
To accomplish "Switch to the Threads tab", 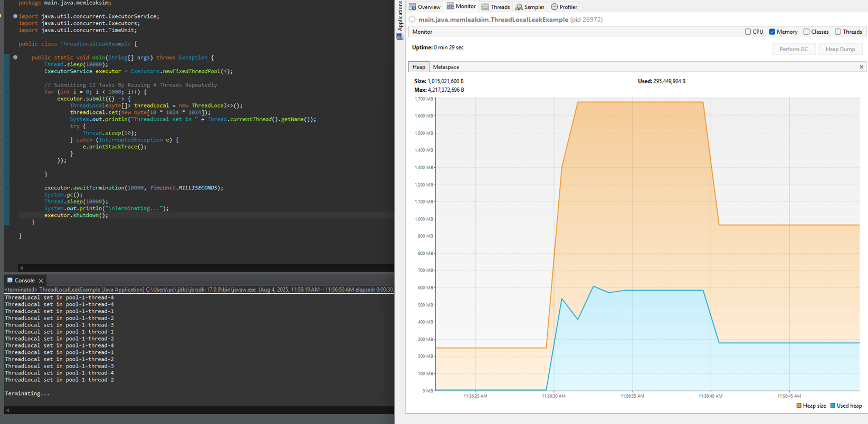I will pyautogui.click(x=495, y=7).
